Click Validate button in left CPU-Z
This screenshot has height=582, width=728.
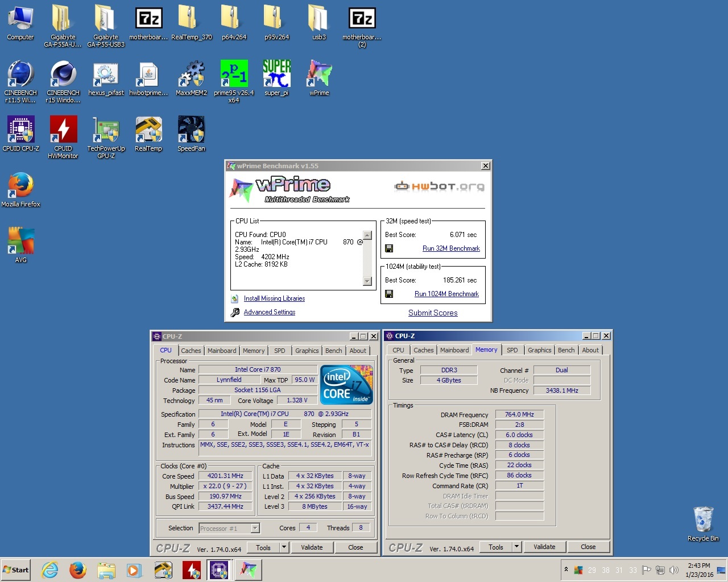pos(312,547)
